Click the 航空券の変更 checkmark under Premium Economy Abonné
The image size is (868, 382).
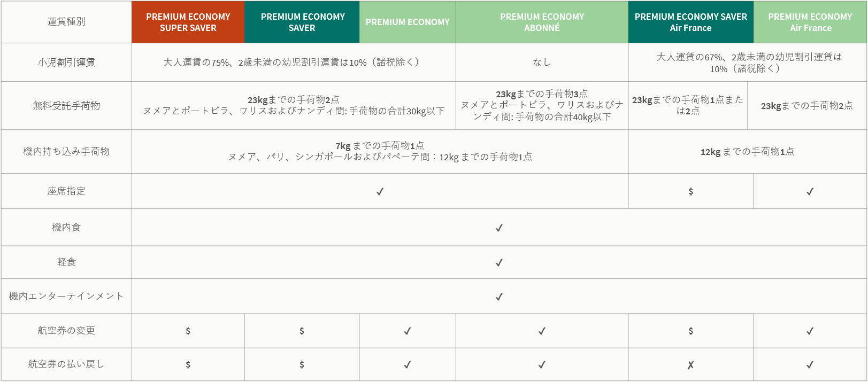(542, 331)
